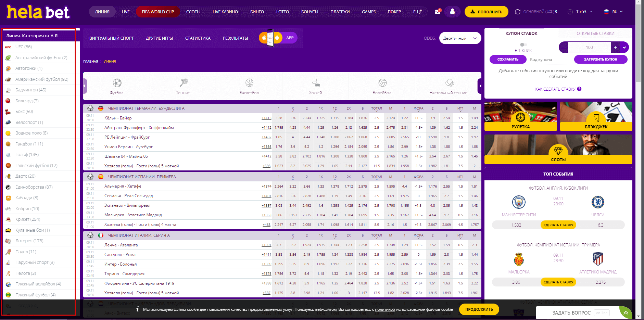
Task: Click the Бокс (50) glove icon
Action: [8, 112]
